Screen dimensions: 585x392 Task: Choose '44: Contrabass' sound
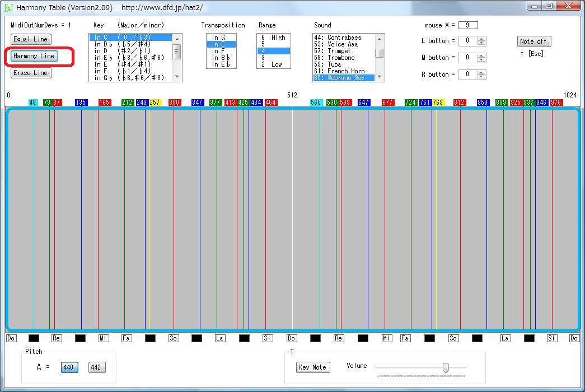point(344,38)
